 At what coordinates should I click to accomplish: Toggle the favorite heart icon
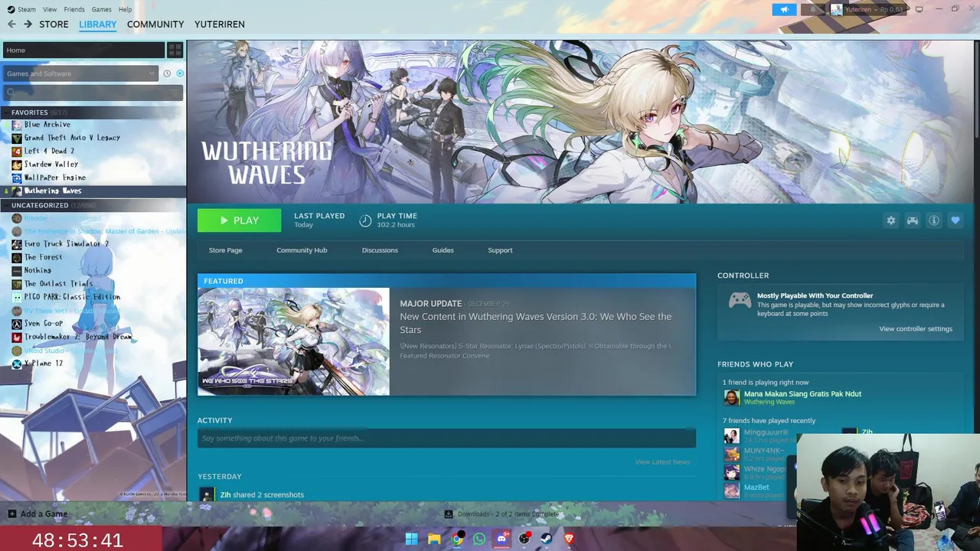[955, 220]
